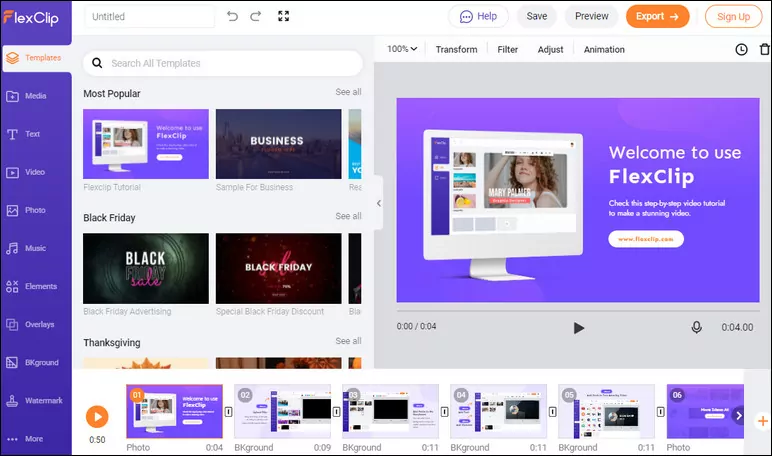This screenshot has width=772, height=456.
Task: Click the Untitled project name field
Action: [150, 17]
